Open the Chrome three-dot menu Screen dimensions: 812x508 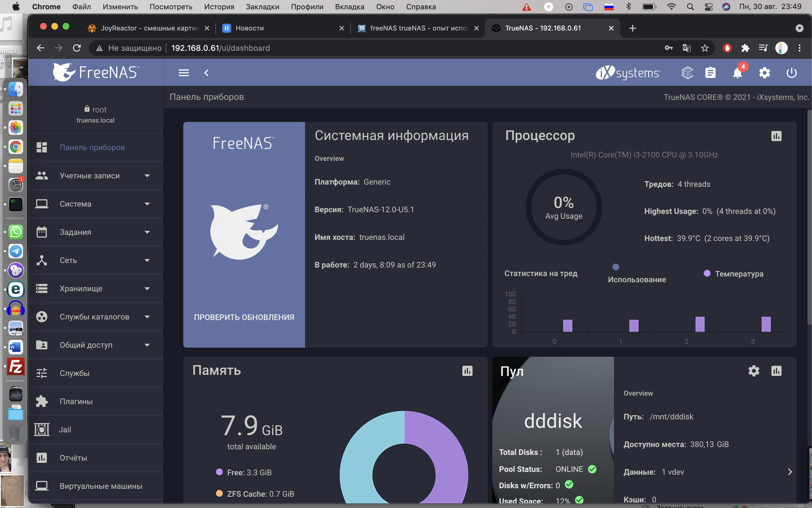799,48
